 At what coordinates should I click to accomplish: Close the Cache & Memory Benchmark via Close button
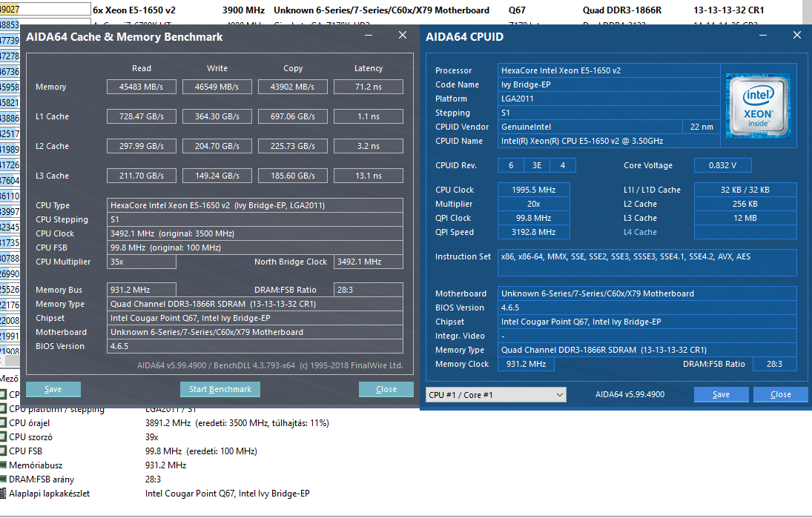click(386, 389)
